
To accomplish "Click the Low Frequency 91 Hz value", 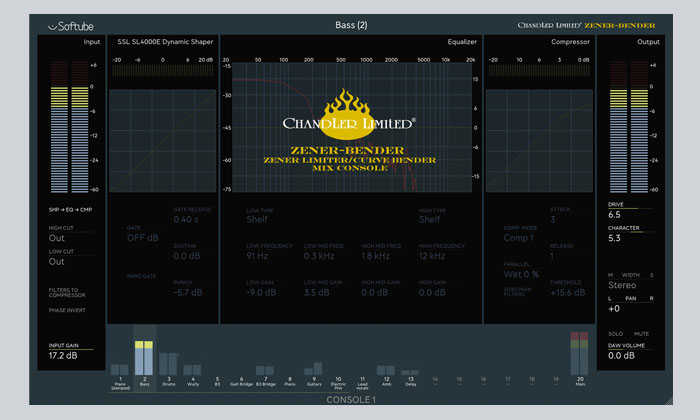I will 257,256.
